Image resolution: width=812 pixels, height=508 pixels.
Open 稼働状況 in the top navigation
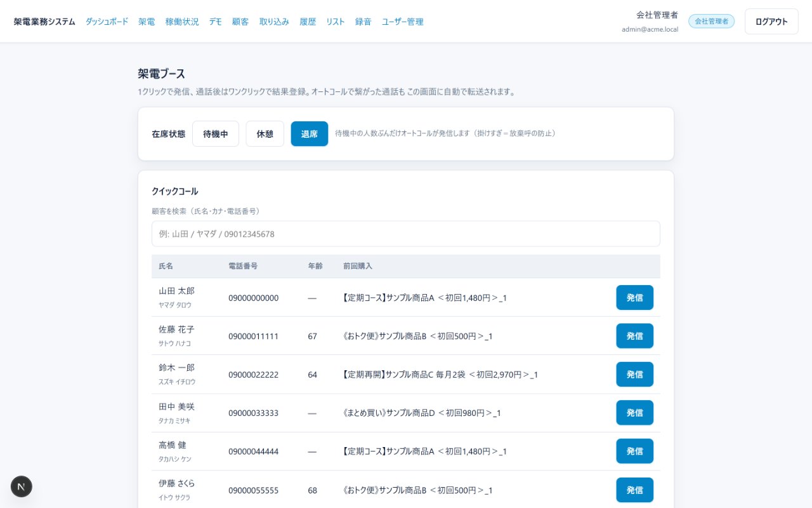pos(182,22)
